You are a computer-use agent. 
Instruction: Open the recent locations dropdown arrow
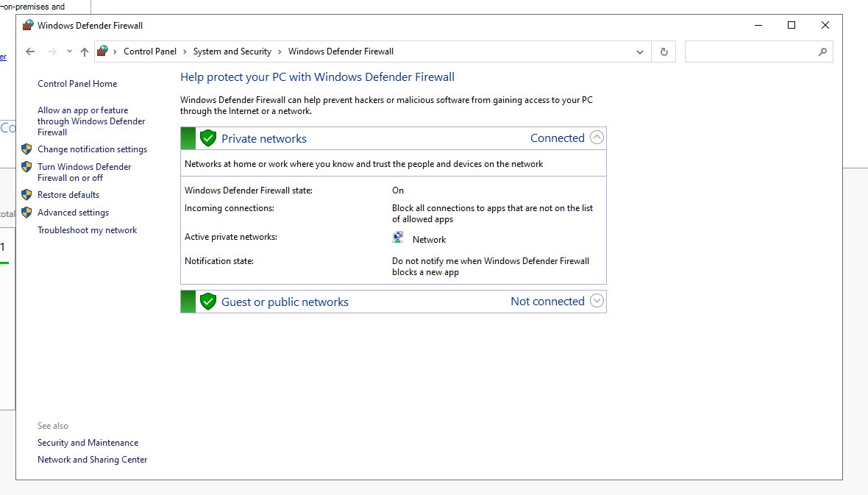click(x=69, y=51)
